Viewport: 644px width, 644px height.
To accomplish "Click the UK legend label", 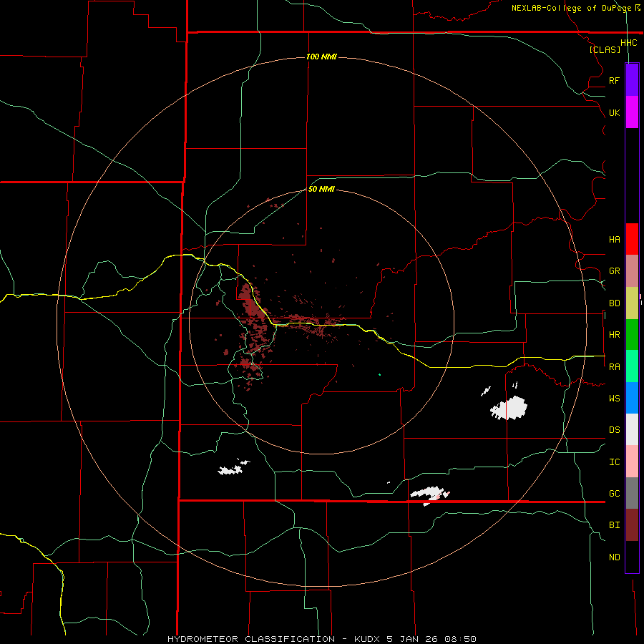I will pos(614,112).
